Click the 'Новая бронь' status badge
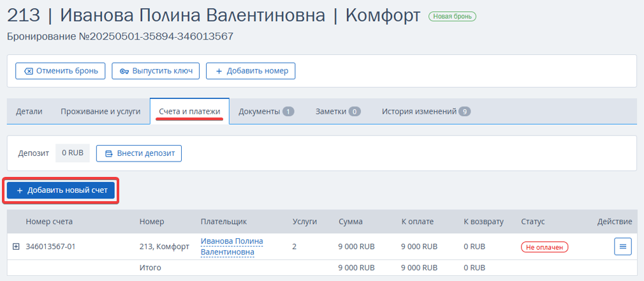The width and height of the screenshot is (644, 281). pos(452,17)
